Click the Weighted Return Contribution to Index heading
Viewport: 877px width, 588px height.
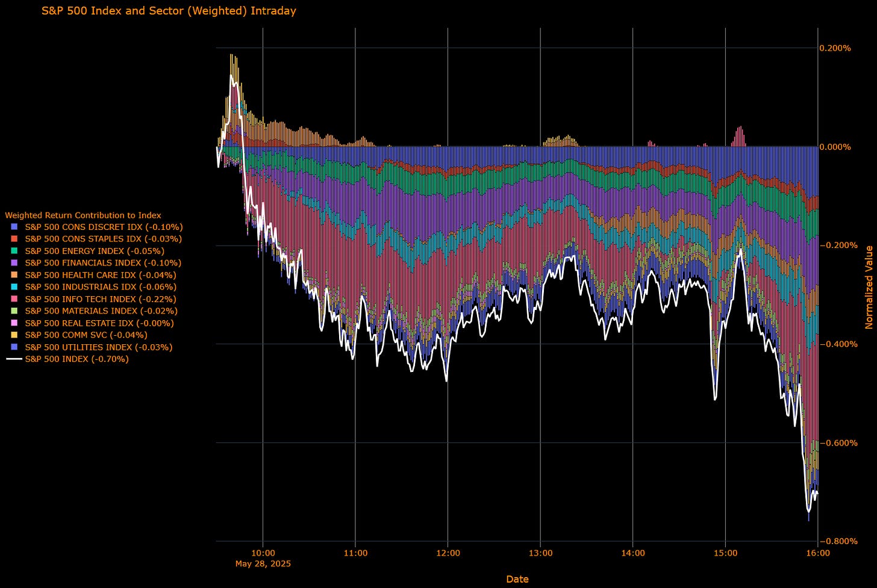click(83, 215)
